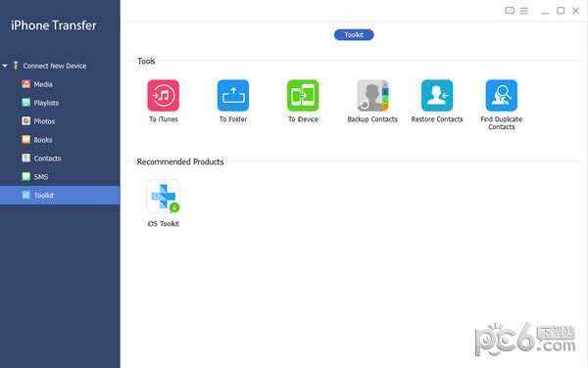
Task: Select the Toolkit pill tab at top
Action: click(354, 35)
